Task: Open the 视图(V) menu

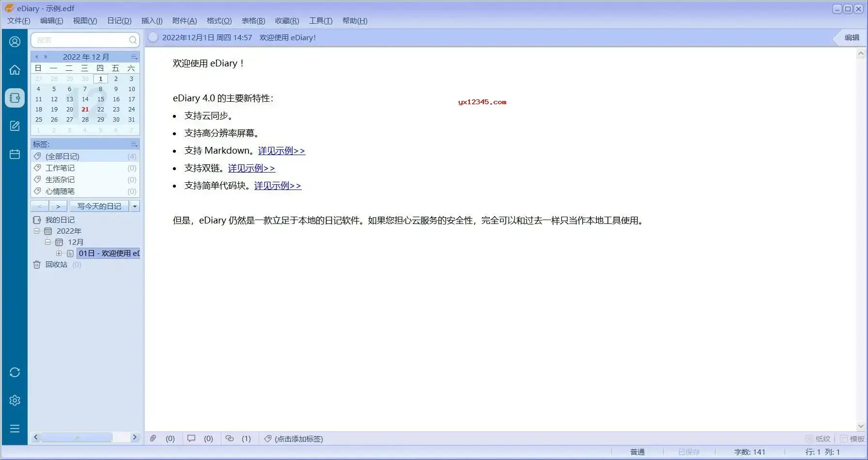Action: coord(85,21)
